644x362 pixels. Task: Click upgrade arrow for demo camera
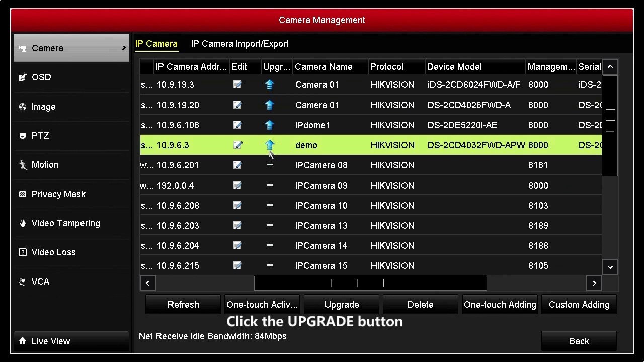[269, 145]
